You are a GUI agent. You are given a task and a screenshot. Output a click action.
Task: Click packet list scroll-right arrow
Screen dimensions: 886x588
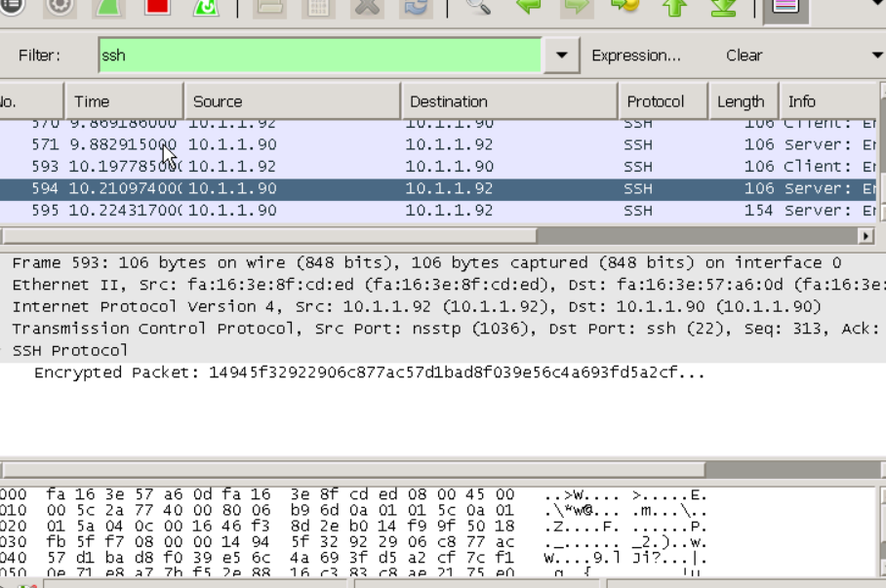(x=866, y=236)
